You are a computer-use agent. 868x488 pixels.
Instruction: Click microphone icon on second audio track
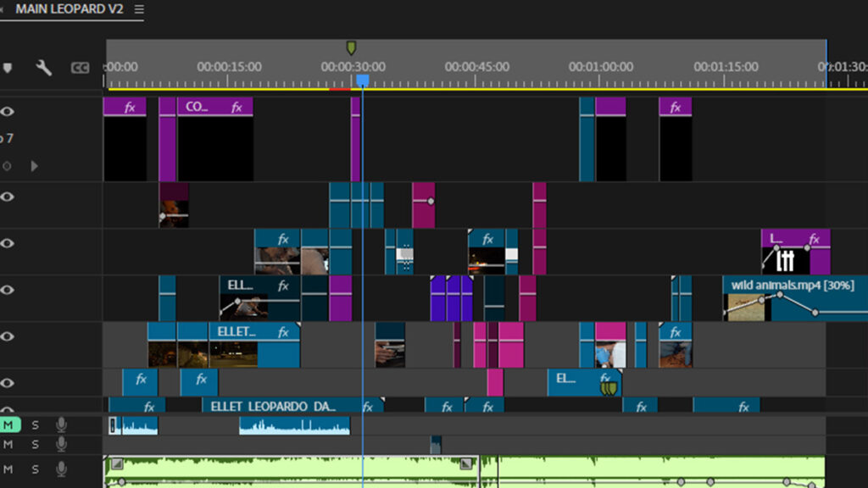point(61,444)
